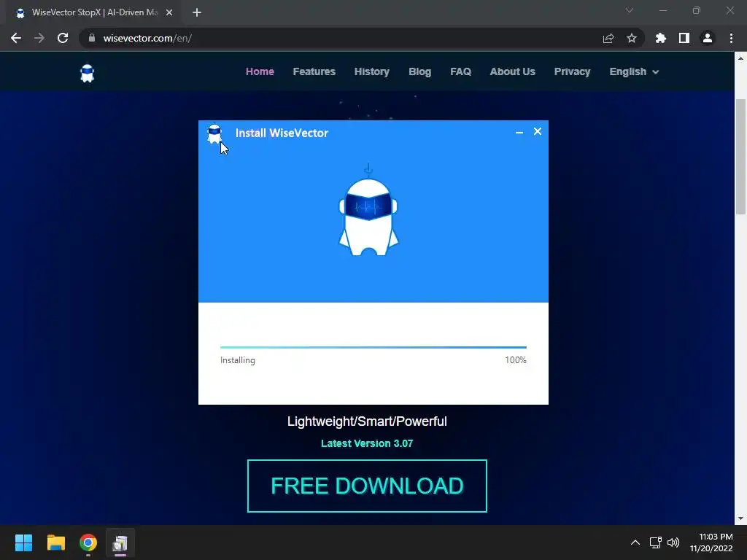Show hidden system tray icons
Image resolution: width=747 pixels, height=560 pixels.
tap(635, 542)
